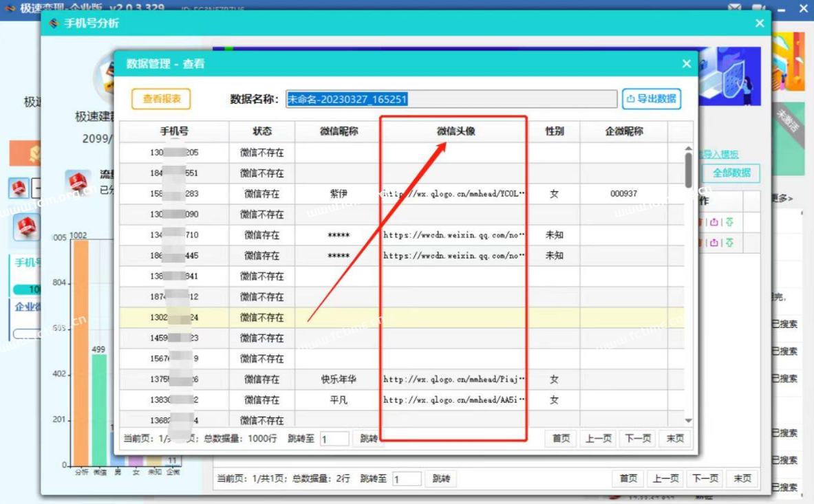The width and height of the screenshot is (814, 504).
Task: Select the nickname cell 平凡
Action: tap(339, 399)
